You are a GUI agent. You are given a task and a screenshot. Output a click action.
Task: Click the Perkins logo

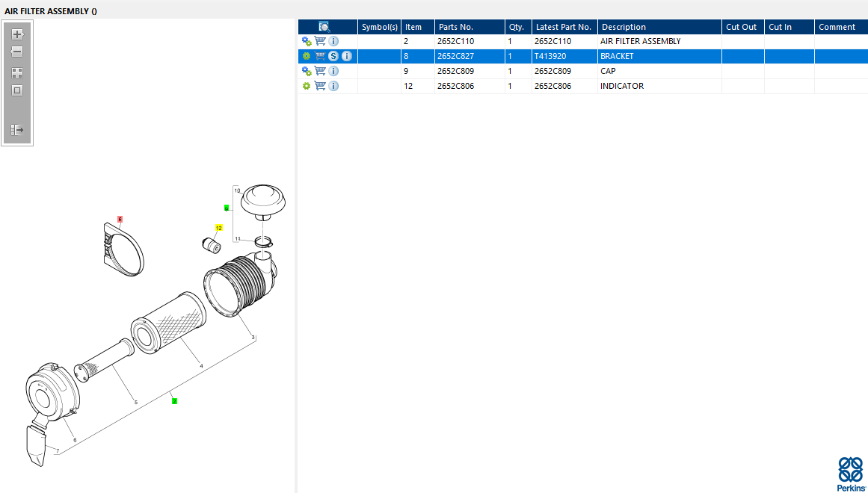[852, 474]
